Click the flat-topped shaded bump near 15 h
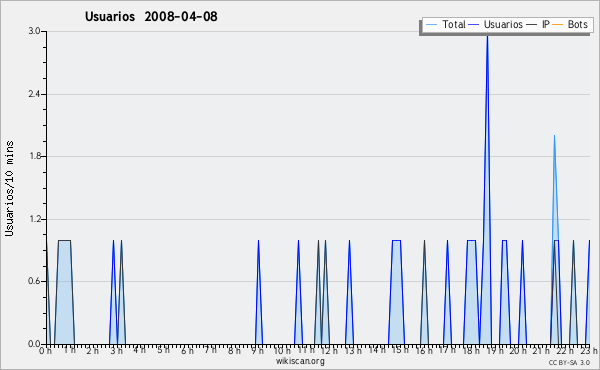The height and width of the screenshot is (370, 600). (x=396, y=291)
